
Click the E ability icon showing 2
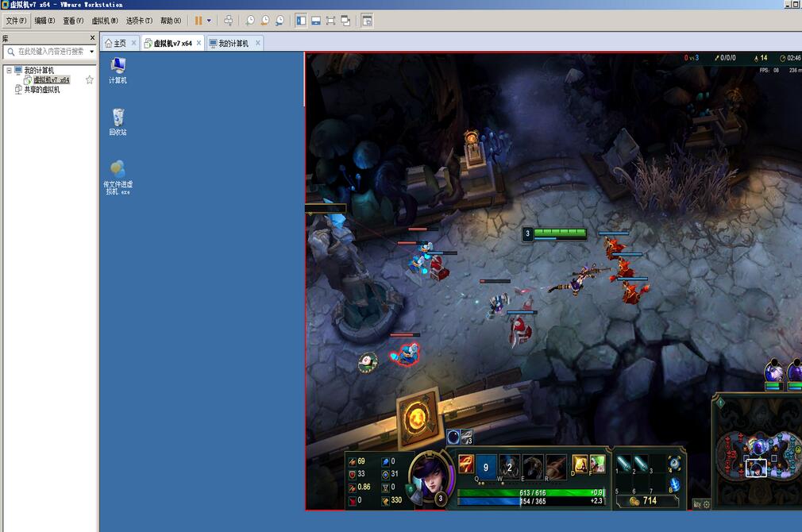pyautogui.click(x=509, y=466)
